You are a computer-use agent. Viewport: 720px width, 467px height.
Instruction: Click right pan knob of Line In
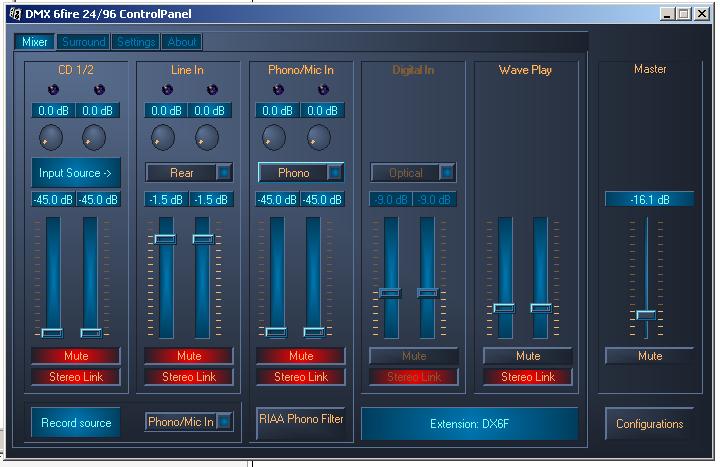[207, 137]
